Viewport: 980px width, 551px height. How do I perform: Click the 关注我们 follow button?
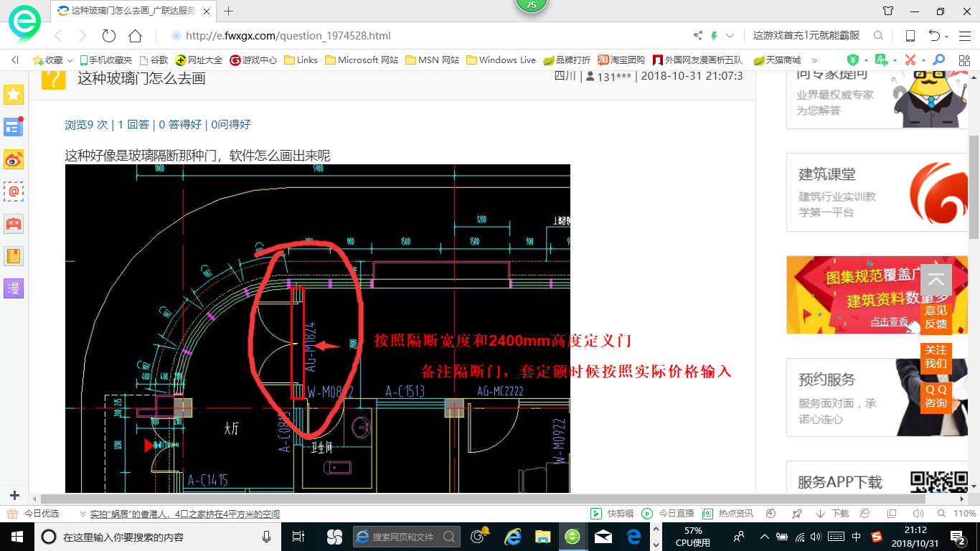(x=936, y=357)
